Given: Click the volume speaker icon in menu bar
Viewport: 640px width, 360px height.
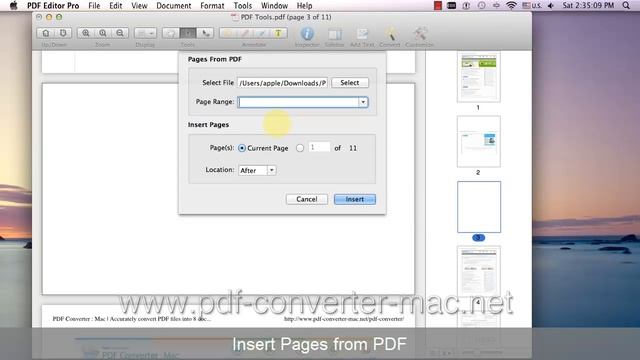Looking at the screenshot, I should 551,6.
